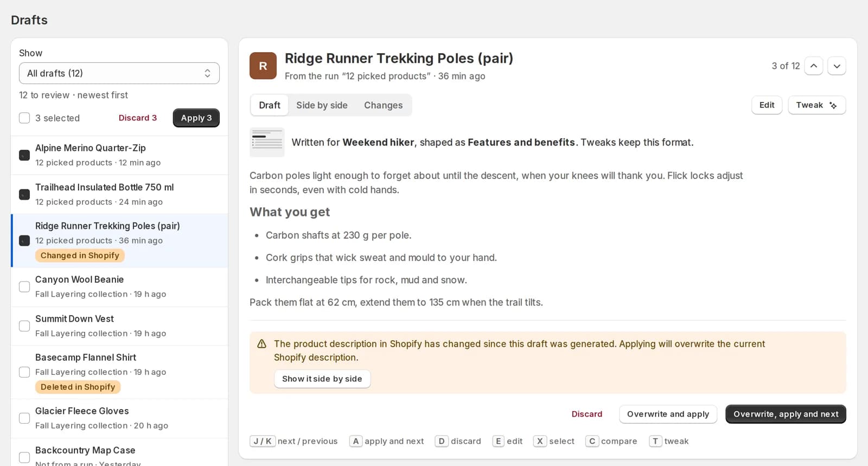
Task: Click the 'E' edit shortcut key hint
Action: 498,441
